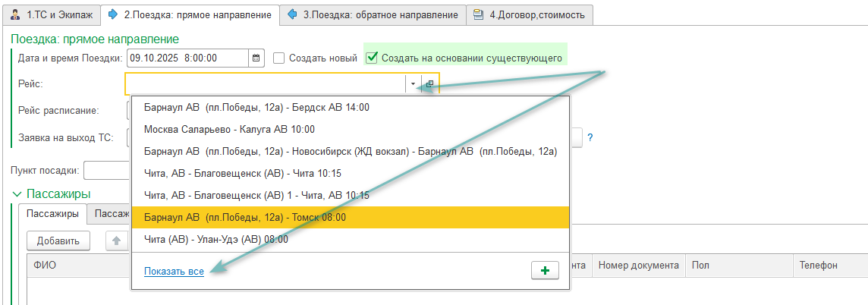Select Москва Саларьево - Калуга АВ 10:00
This screenshot has height=305, width=868.
[228, 130]
